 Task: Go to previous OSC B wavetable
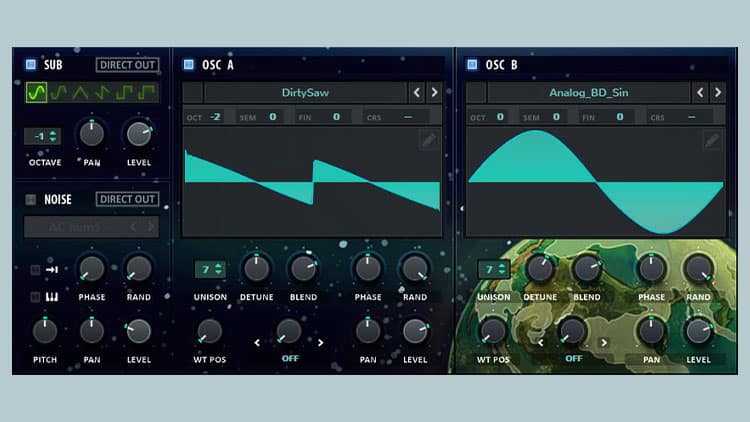700,92
